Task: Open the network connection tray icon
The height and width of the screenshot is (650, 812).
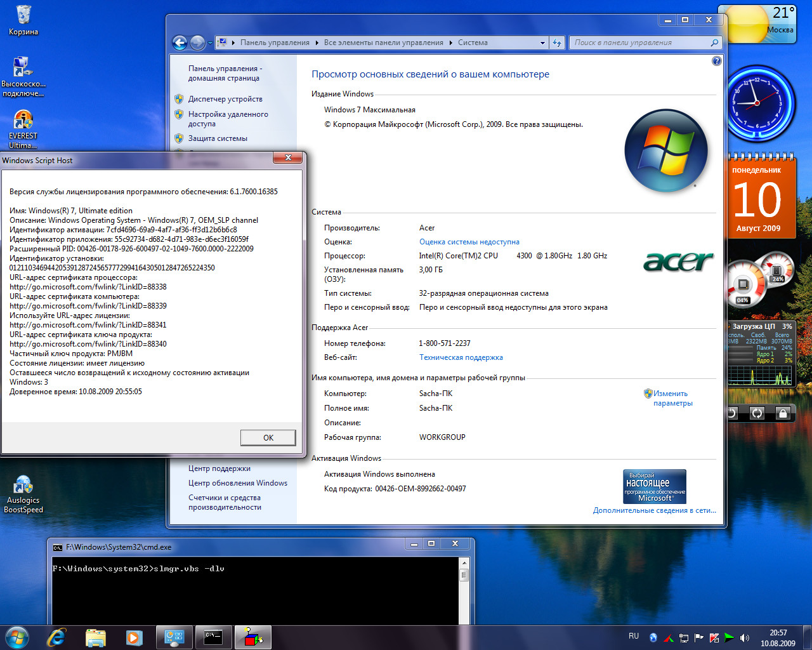Action: pyautogui.click(x=684, y=637)
